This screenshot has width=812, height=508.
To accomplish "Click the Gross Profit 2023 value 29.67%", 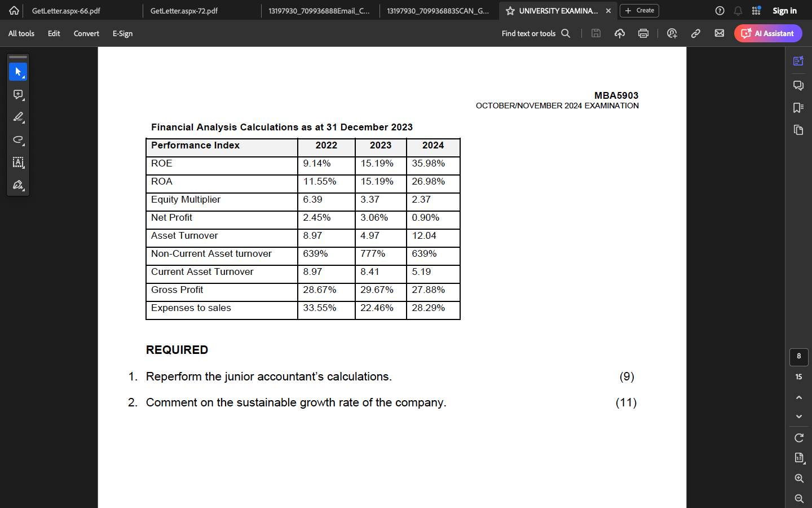I will 377,290.
